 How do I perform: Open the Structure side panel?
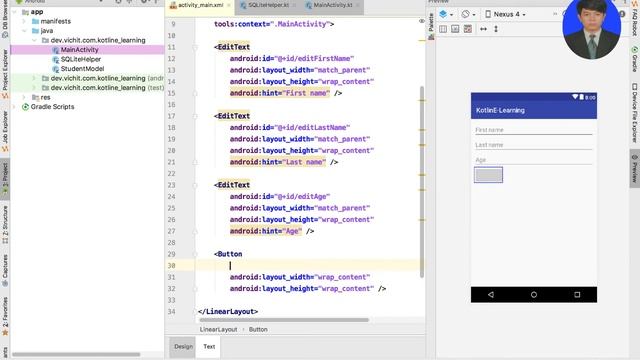point(5,224)
